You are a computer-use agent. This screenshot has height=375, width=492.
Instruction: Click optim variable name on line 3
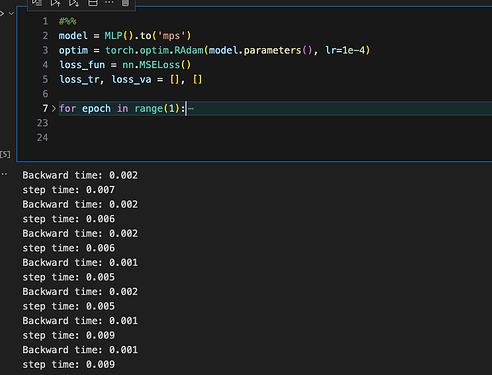tap(73, 50)
